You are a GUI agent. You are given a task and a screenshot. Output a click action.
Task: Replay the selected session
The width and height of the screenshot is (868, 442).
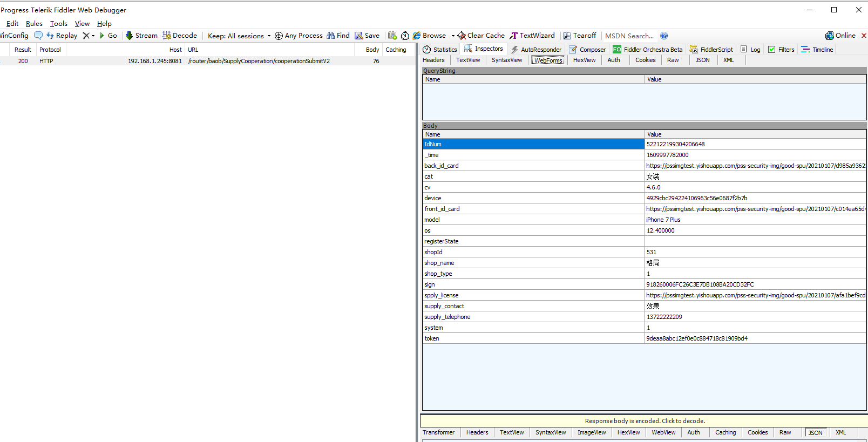pyautogui.click(x=62, y=36)
